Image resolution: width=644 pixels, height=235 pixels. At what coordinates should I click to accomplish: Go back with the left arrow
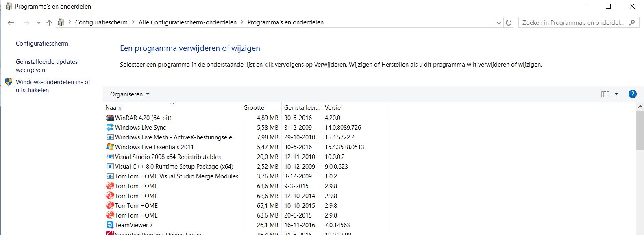(11, 23)
